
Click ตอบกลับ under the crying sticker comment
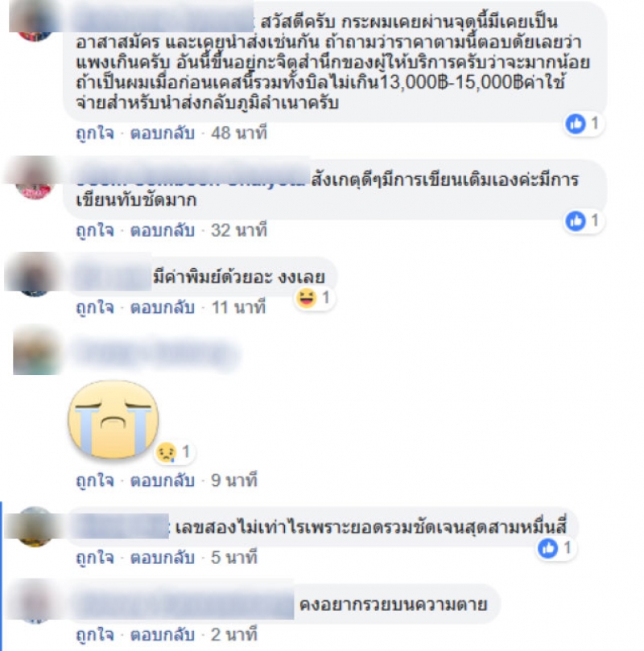tap(163, 480)
